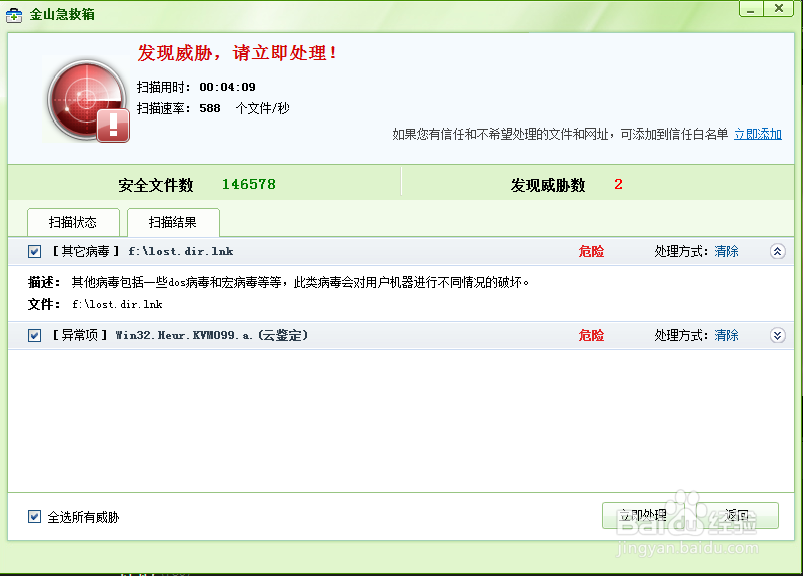803x576 pixels.
Task: Click the 返回 button
Action: tap(737, 514)
